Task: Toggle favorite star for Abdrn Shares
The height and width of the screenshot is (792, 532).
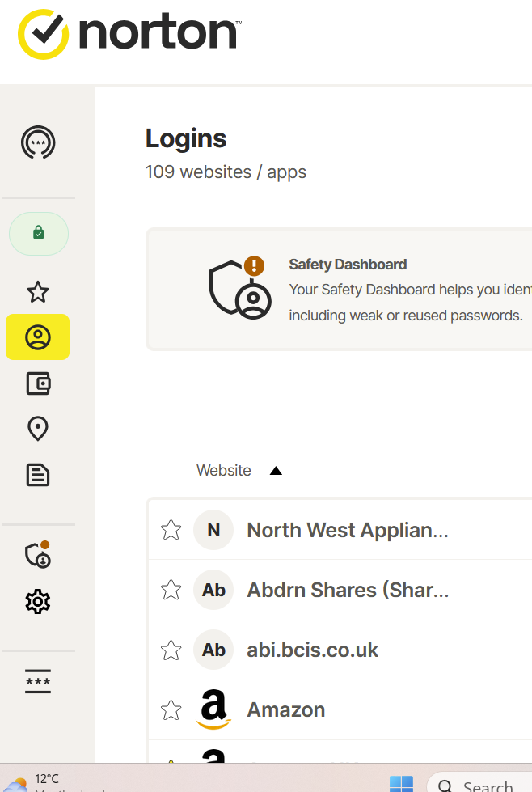Action: (x=171, y=590)
